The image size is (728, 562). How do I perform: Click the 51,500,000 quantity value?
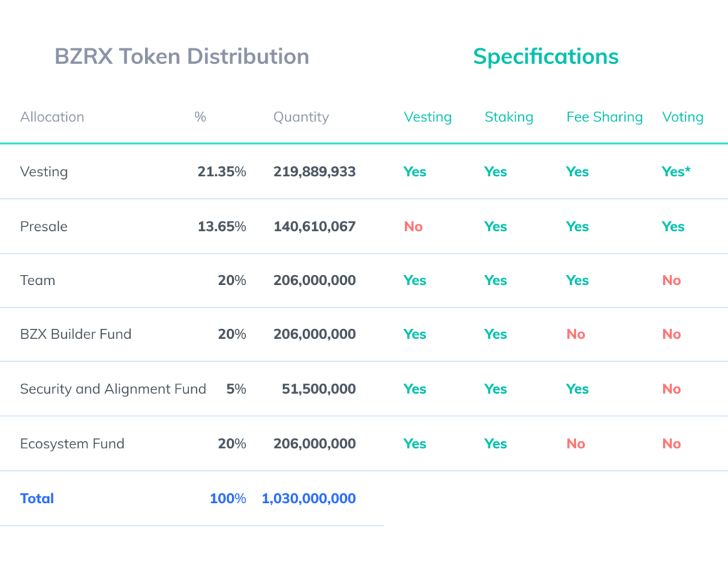(318, 389)
